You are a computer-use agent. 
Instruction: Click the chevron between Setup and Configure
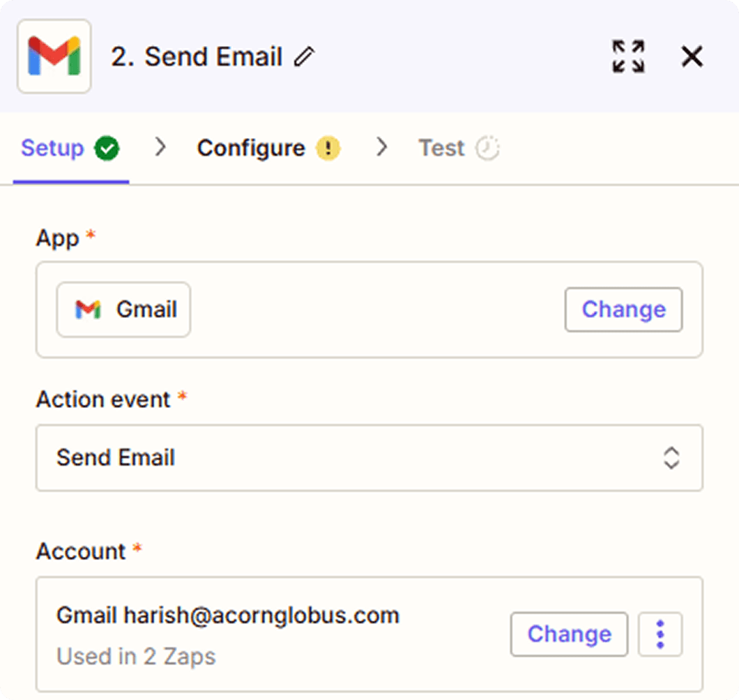tap(160, 148)
